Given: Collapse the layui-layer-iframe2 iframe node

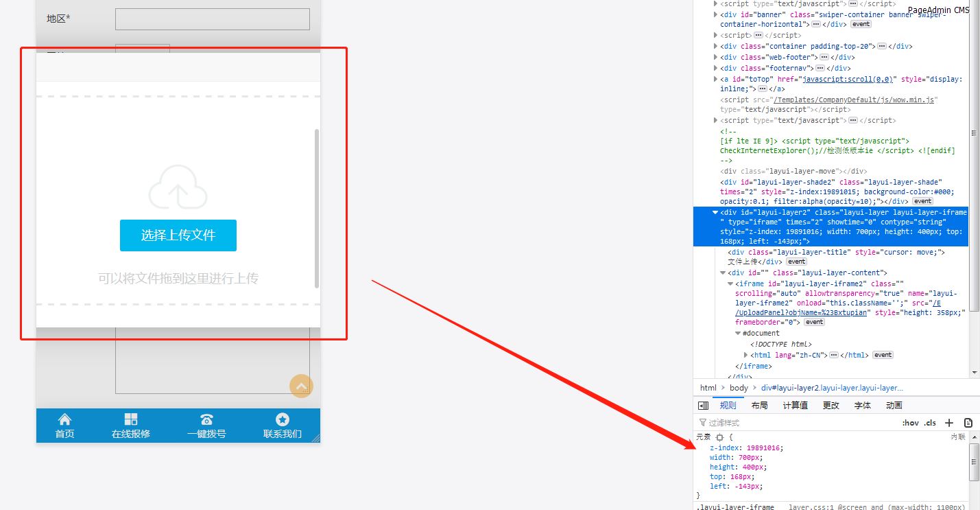Looking at the screenshot, I should click(730, 283).
